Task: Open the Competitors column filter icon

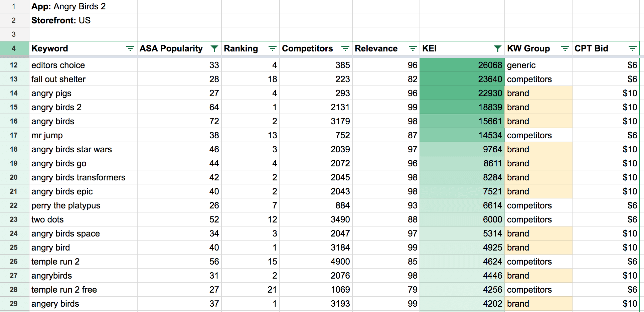Action: [345, 48]
